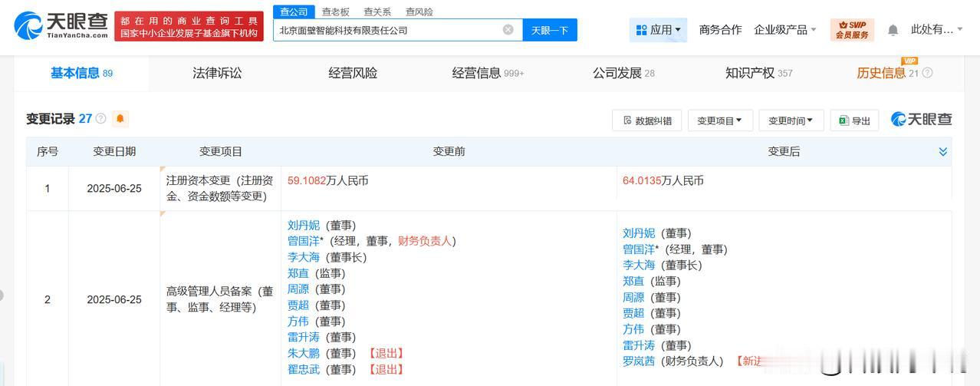980x386 pixels.
Task: Click 贾超 in the 变更前 column
Action: (x=298, y=305)
